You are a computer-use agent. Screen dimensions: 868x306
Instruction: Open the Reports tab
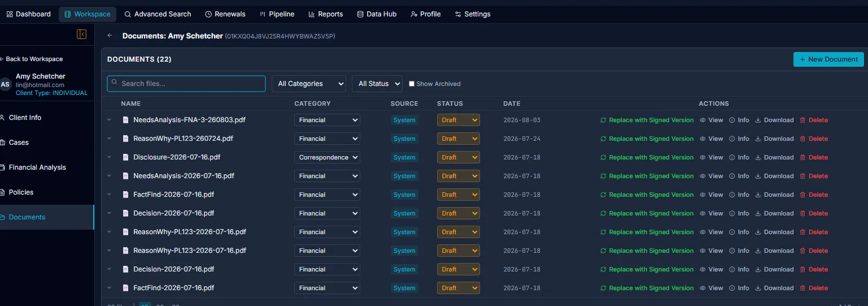pyautogui.click(x=326, y=14)
